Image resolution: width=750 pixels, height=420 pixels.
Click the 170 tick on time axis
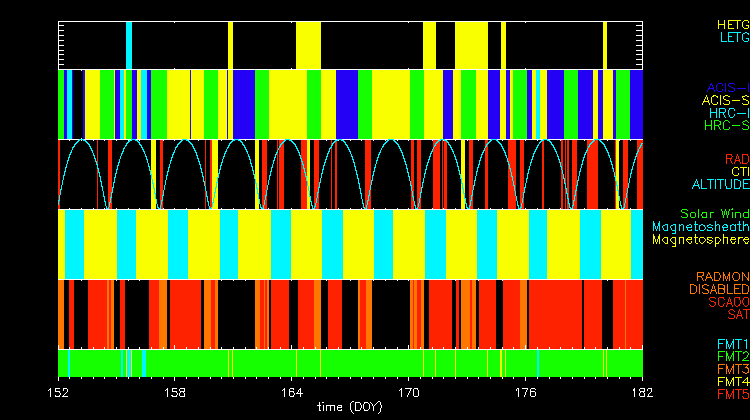point(409,393)
